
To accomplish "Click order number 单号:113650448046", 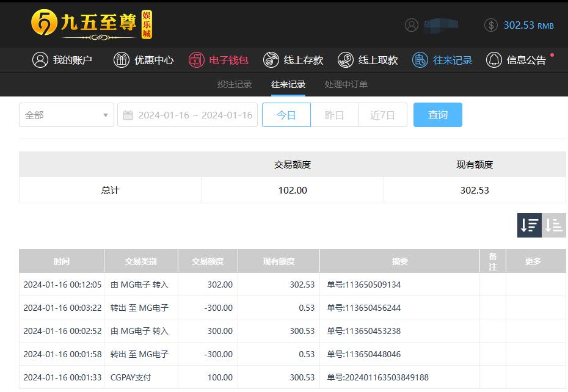I will (x=363, y=354).
